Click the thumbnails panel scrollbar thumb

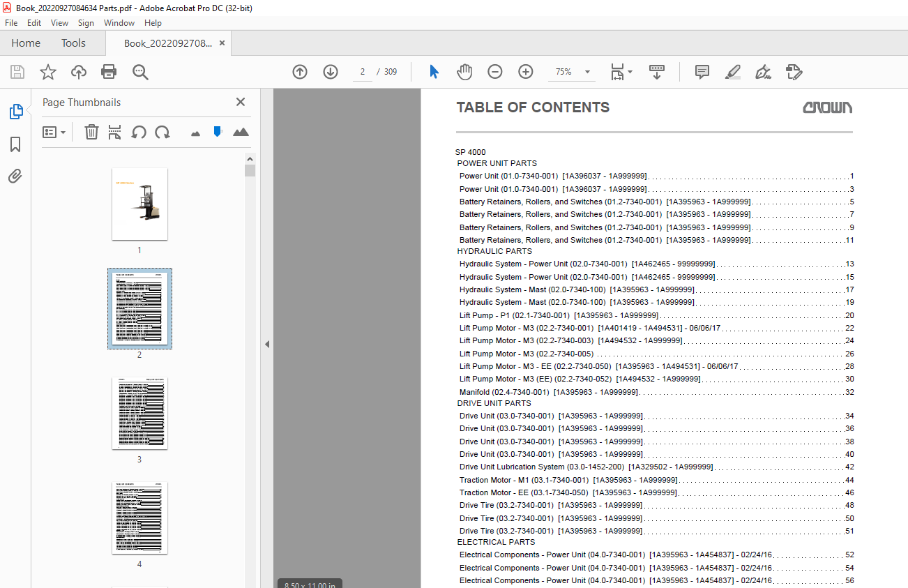click(250, 171)
